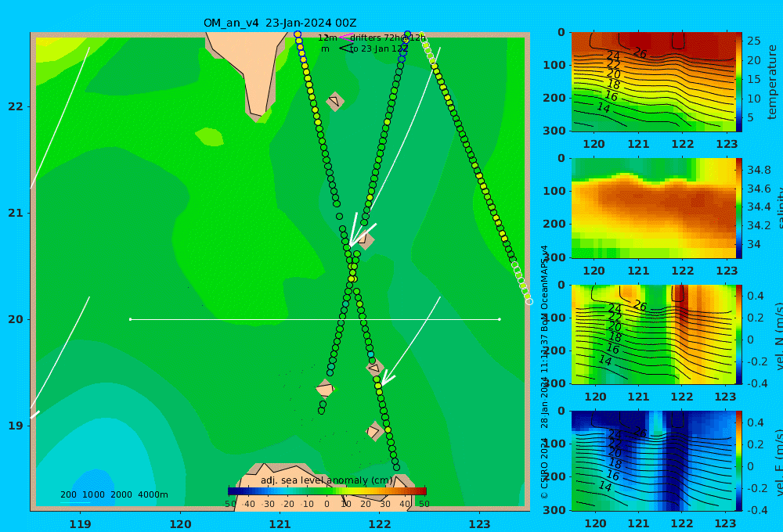Click the 'drifters 72h@12h' legend text

[x=388, y=38]
